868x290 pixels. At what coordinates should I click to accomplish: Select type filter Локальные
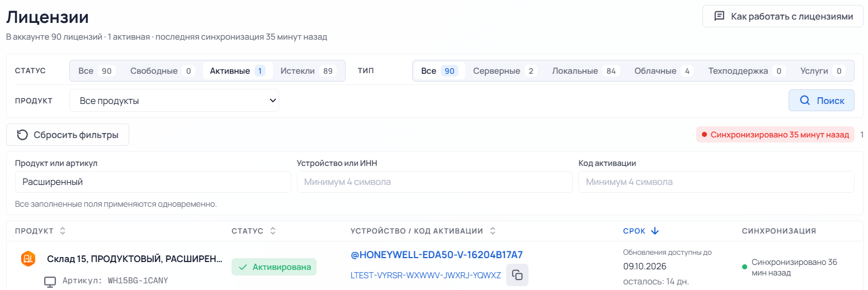pos(586,71)
